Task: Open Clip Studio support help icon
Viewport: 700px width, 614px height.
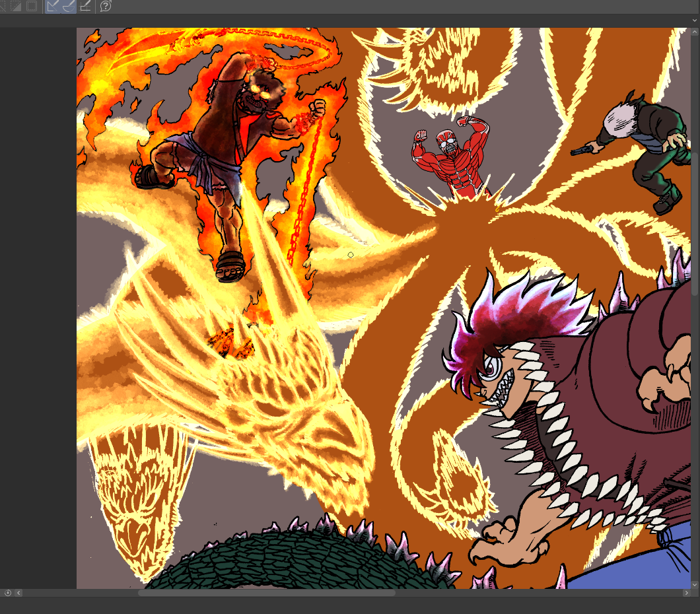Action: pos(106,6)
